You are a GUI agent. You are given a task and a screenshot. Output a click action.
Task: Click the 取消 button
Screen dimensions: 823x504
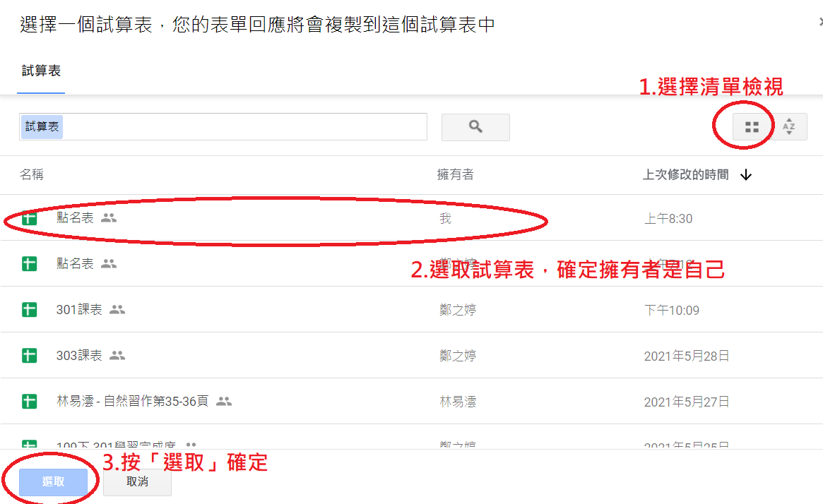coord(138,481)
